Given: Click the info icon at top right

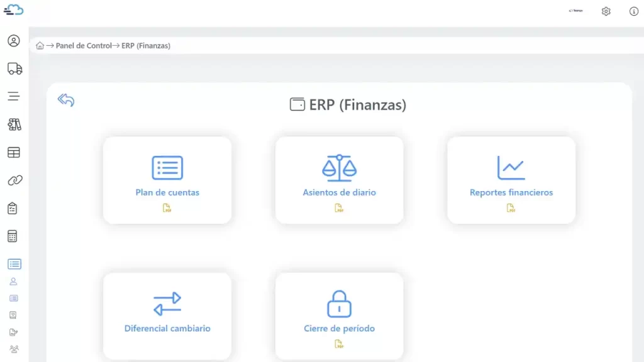Looking at the screenshot, I should 633,11.
